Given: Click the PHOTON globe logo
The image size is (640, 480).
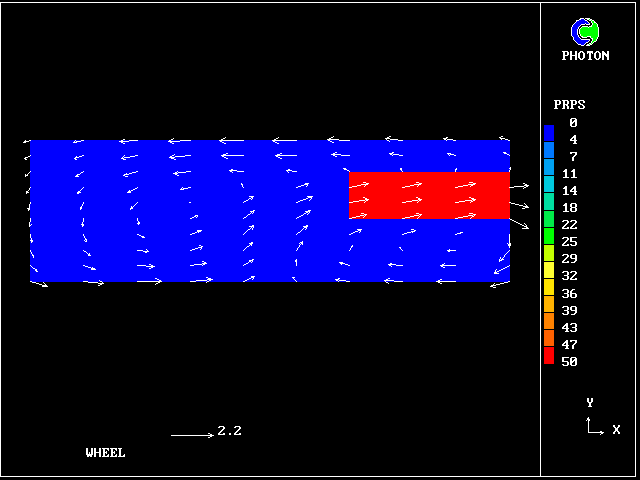Looking at the screenshot, I should (585, 31).
